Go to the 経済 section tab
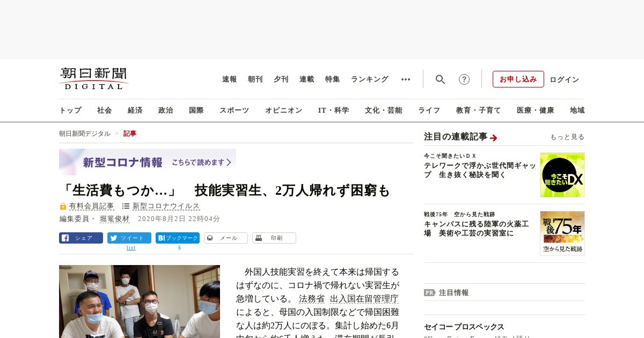This screenshot has width=644, height=338. click(x=135, y=111)
